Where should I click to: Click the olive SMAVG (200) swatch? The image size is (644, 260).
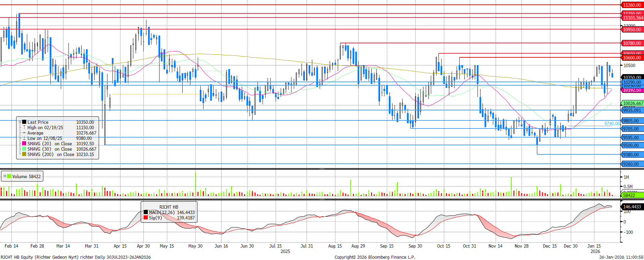point(24,154)
